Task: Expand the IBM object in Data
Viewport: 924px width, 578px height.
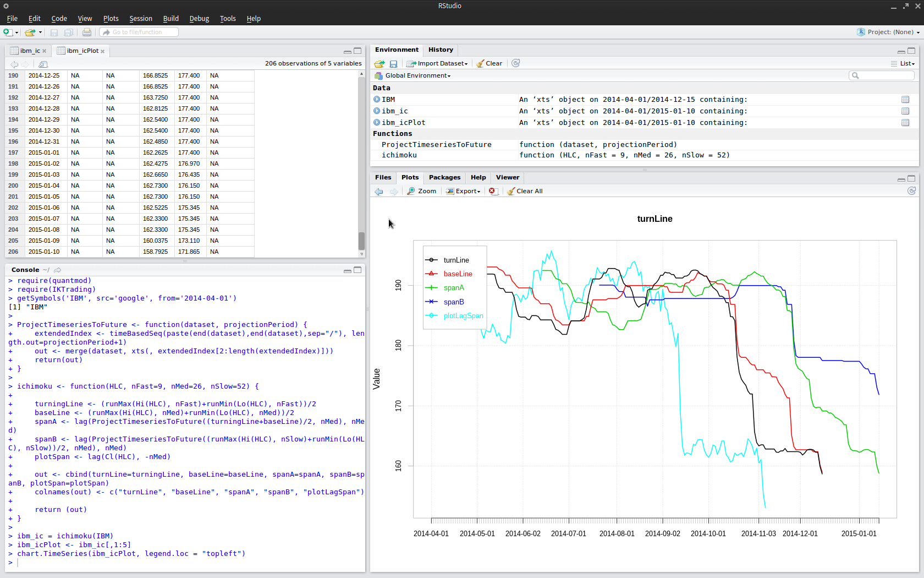Action: pyautogui.click(x=377, y=100)
